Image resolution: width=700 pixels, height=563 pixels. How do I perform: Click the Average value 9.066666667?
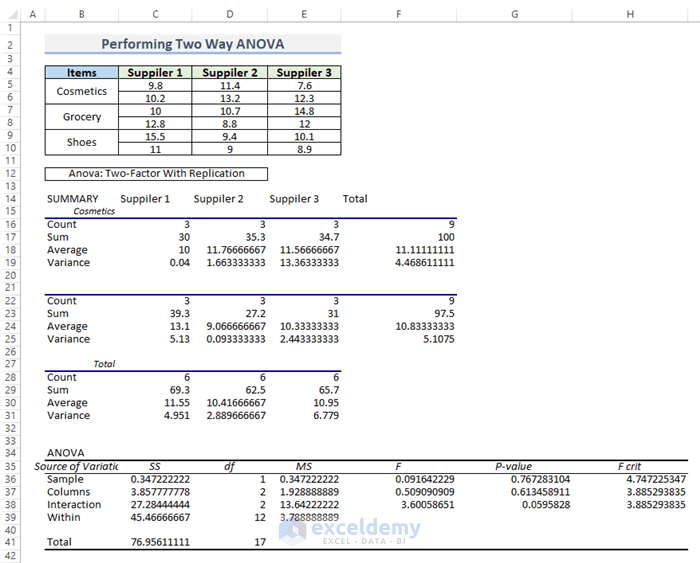click(236, 326)
